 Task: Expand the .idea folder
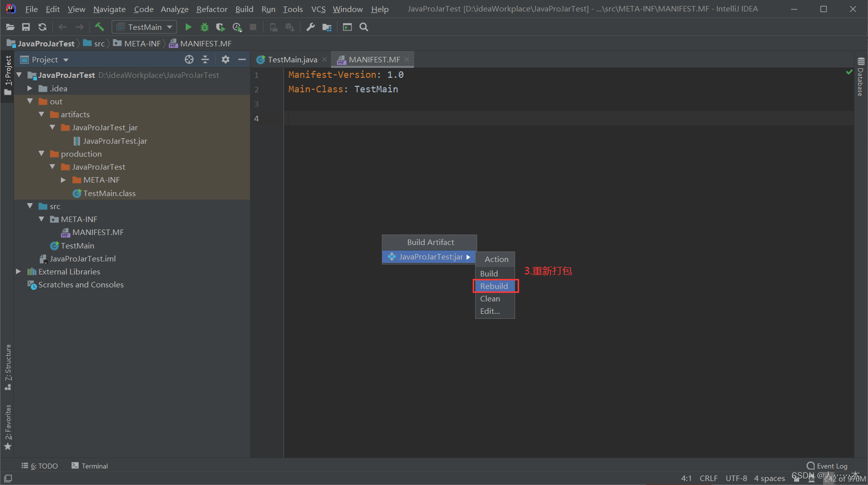point(30,88)
